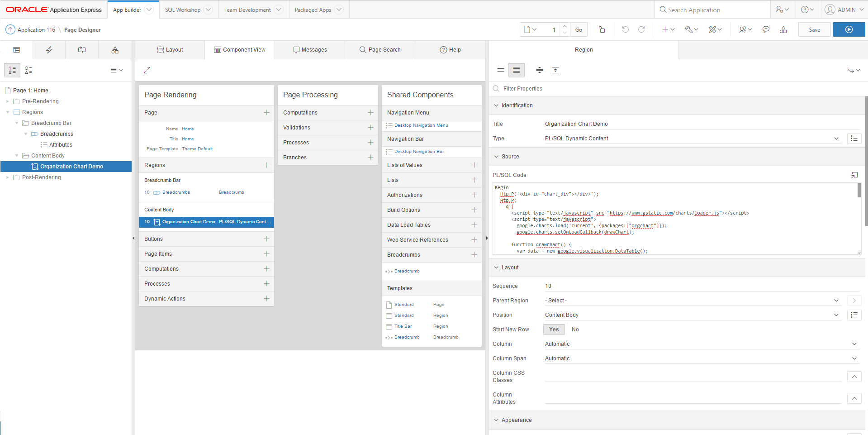The height and width of the screenshot is (435, 868).
Task: Open the PL/SQL Code editor popup icon
Action: click(x=854, y=175)
